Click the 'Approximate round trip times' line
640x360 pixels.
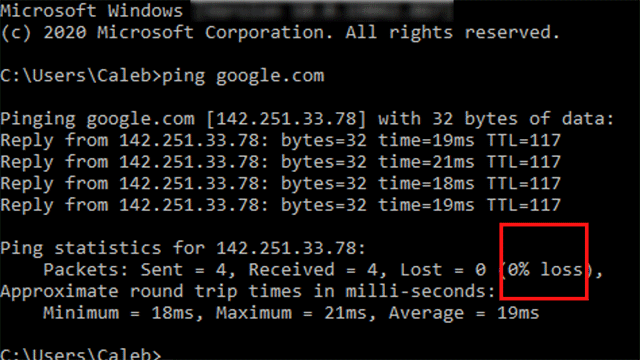point(248,291)
